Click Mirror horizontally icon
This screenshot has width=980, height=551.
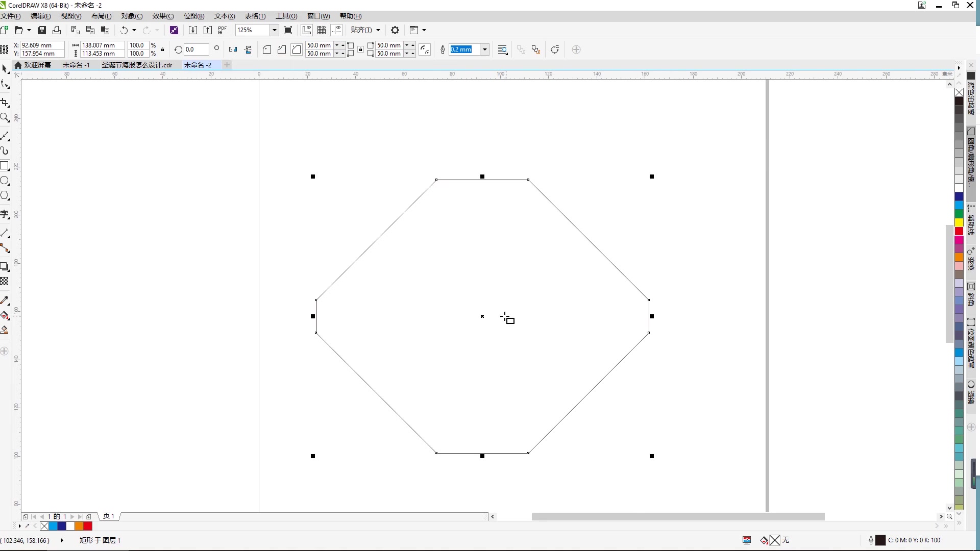click(233, 49)
